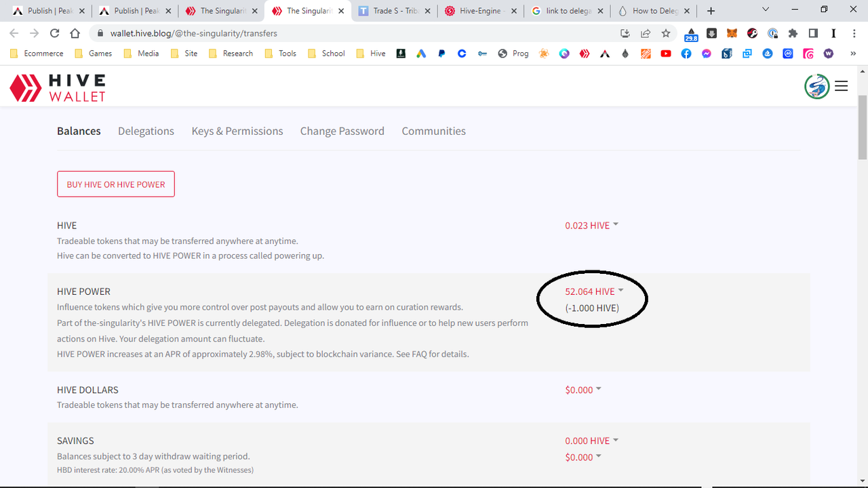This screenshot has width=868, height=488.
Task: Open the MetaMask fox extension
Action: pyautogui.click(x=732, y=33)
